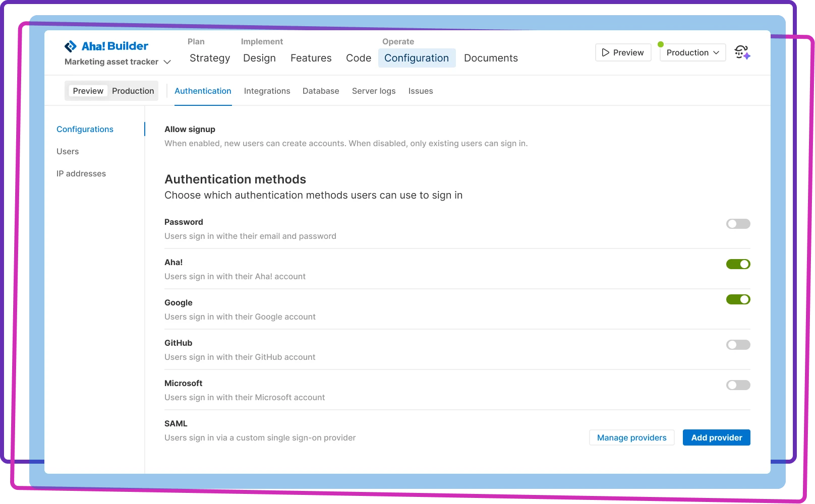This screenshot has height=504, width=815.
Task: Disable the Aha! authentication toggle
Action: [738, 264]
